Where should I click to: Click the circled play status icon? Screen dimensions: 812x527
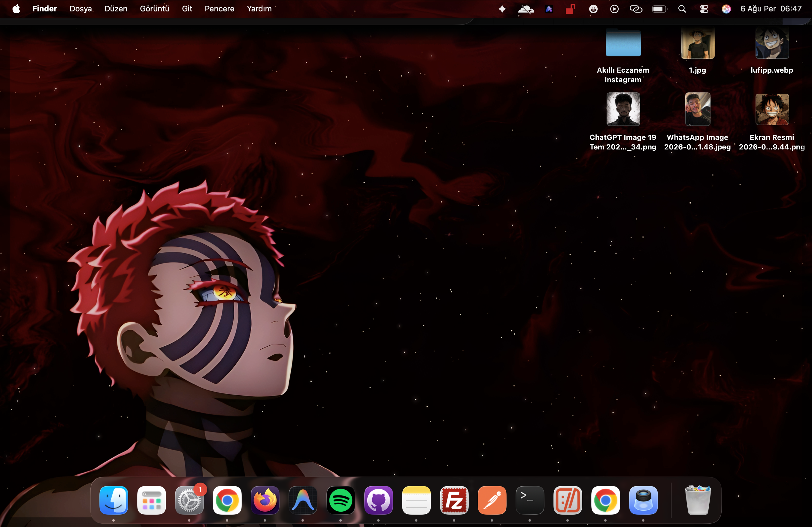click(x=614, y=9)
